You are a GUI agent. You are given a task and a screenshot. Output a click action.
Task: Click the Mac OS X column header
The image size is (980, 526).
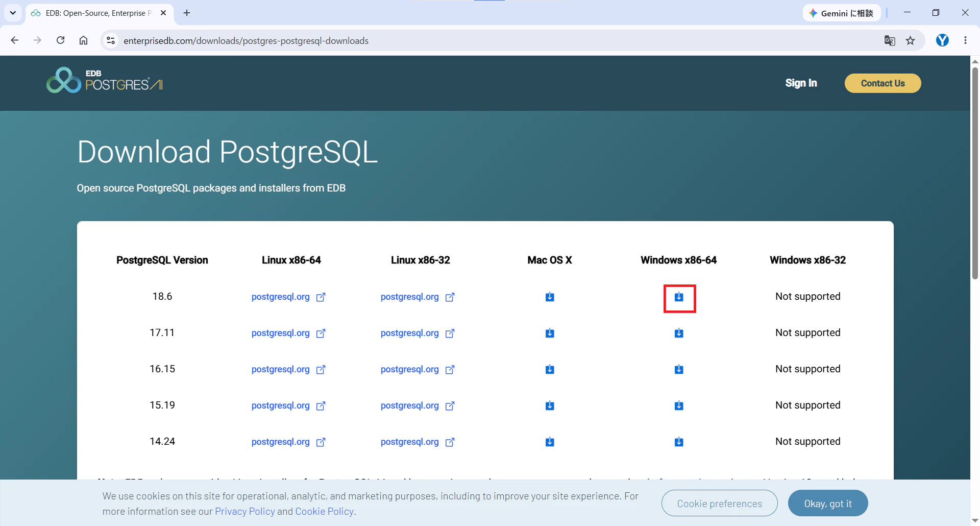pyautogui.click(x=550, y=260)
